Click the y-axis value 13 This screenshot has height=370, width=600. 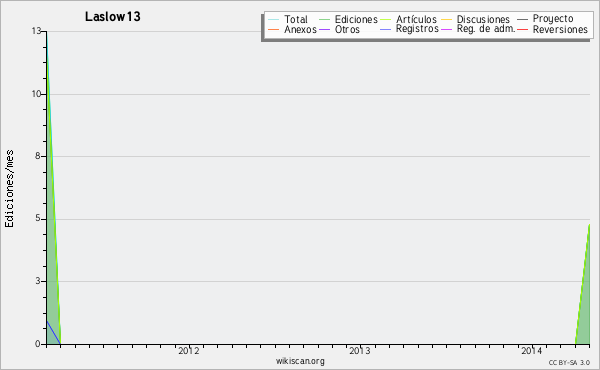click(36, 31)
